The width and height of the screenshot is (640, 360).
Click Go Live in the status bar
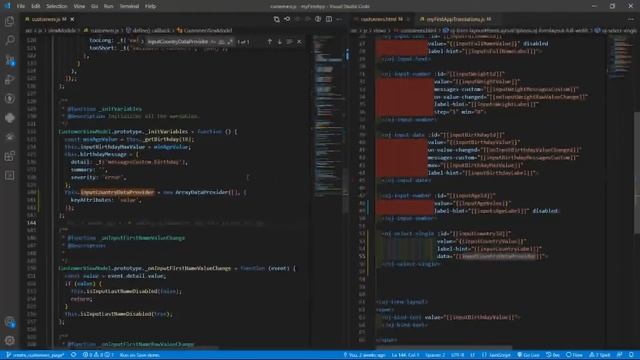click(x=528, y=355)
